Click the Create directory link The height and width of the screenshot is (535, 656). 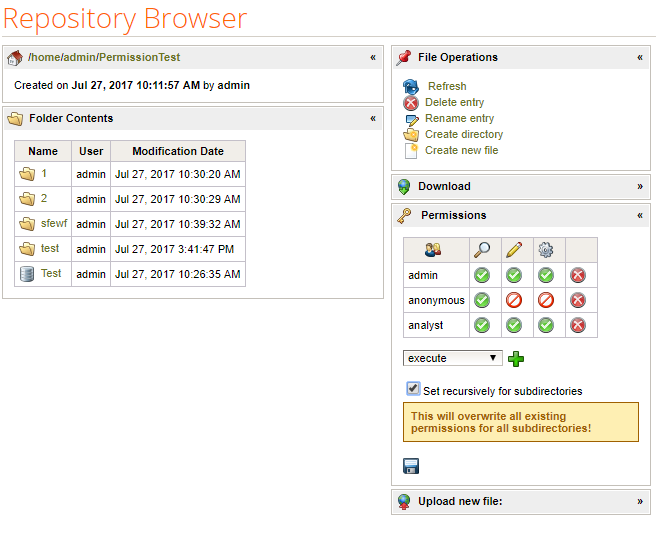(464, 134)
